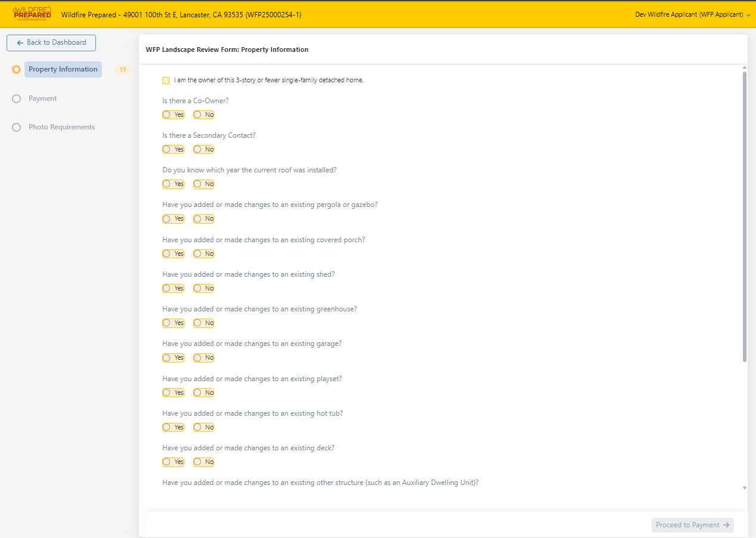Screen dimensions: 756x538
Task: Select No for existing shed changes
Action: (x=198, y=289)
